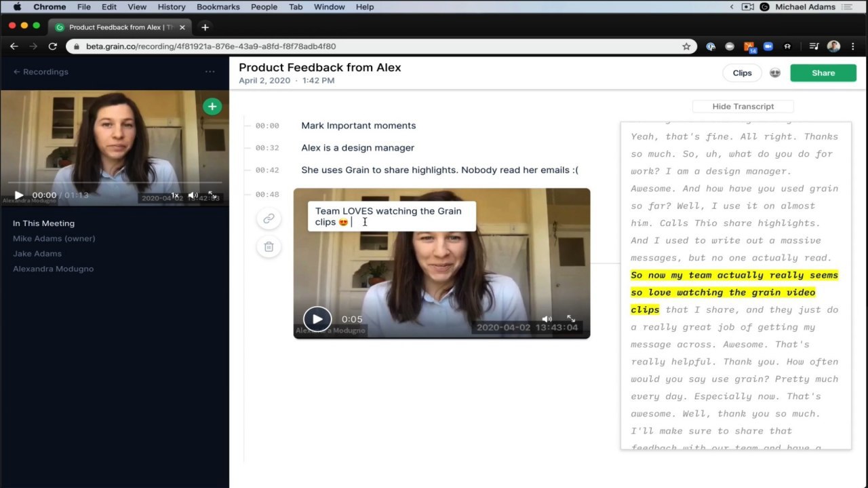The width and height of the screenshot is (868, 488).
Task: Close the Product Feedback from Alex tab
Action: 182,27
